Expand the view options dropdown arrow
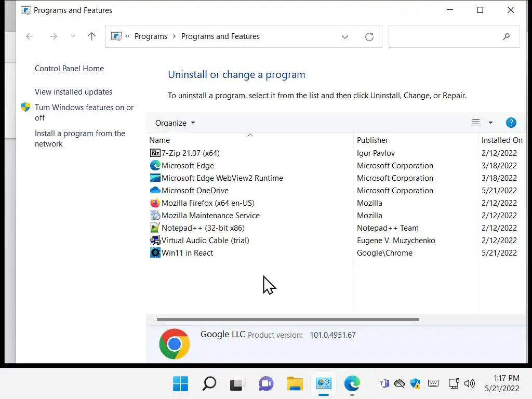The image size is (532, 399). point(490,123)
